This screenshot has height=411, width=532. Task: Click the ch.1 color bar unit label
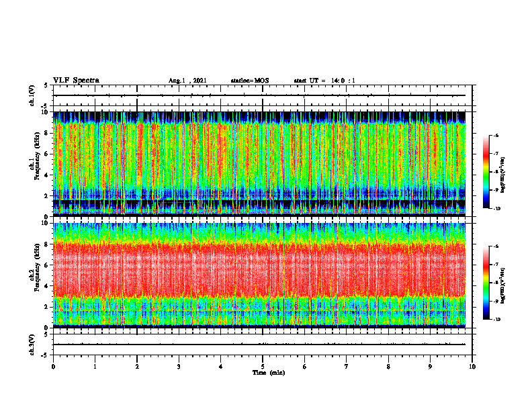(503, 175)
